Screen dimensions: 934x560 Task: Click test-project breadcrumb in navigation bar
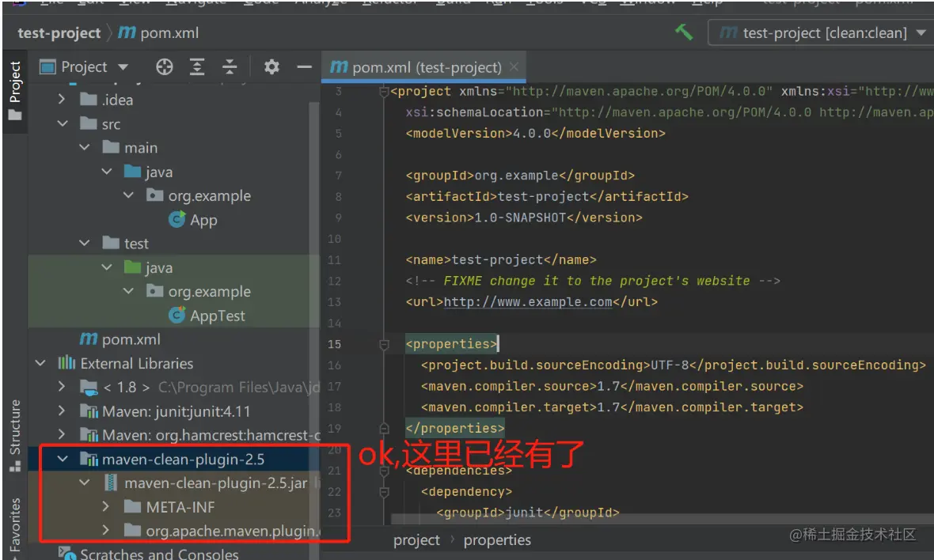(x=59, y=32)
